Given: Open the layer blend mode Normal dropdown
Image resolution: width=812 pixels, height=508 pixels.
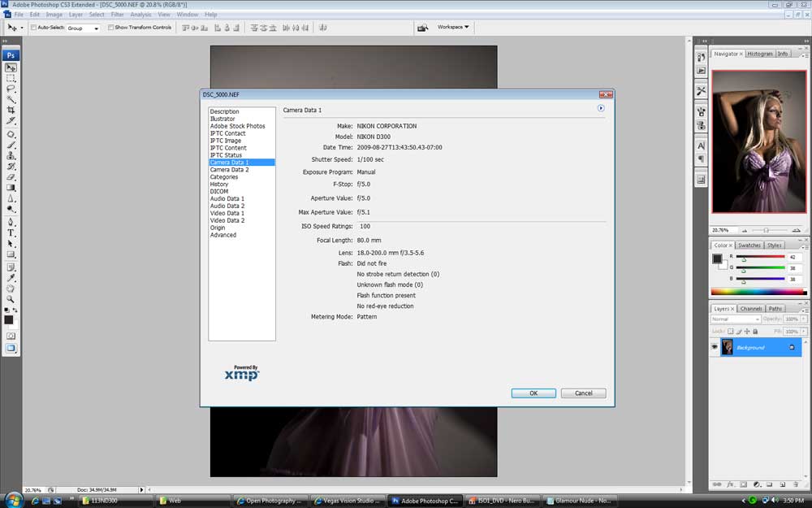Looking at the screenshot, I should [x=736, y=319].
